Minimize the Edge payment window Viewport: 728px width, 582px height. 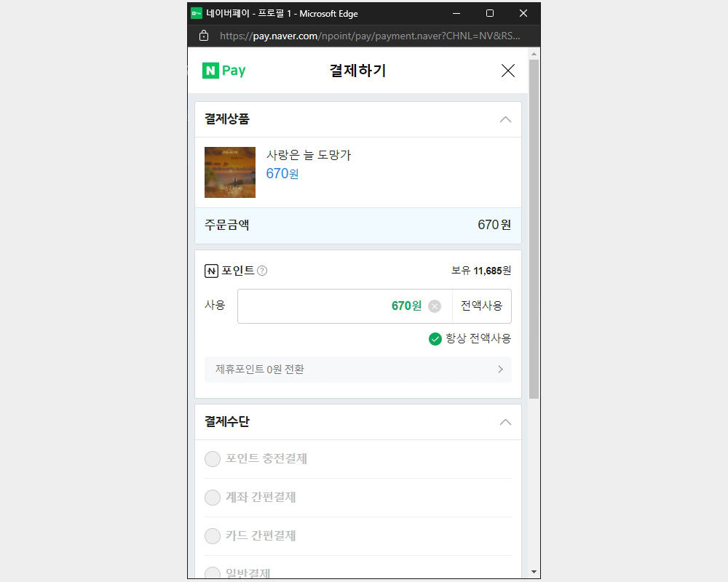pos(456,14)
